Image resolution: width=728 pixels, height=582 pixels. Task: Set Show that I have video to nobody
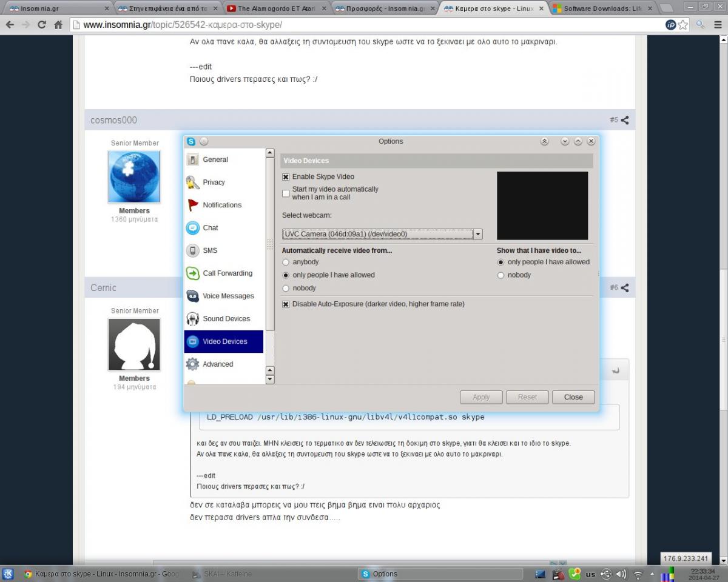click(x=500, y=275)
